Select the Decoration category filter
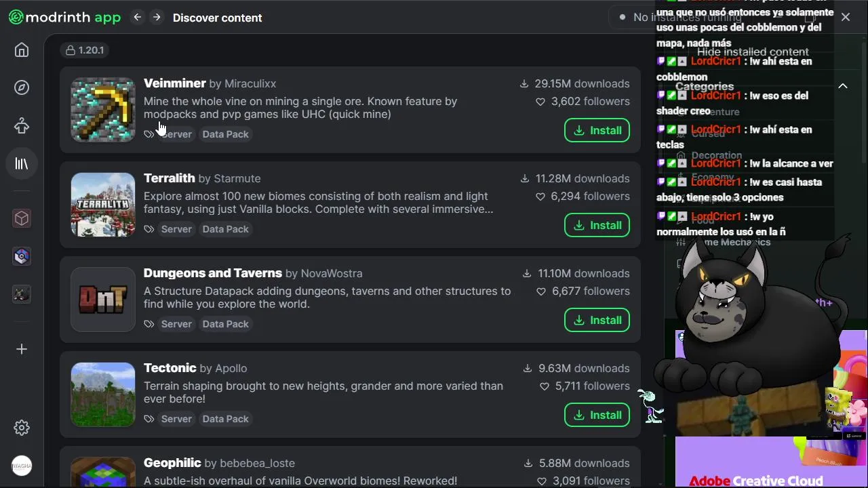Screen dimensions: 868x488 716,155
